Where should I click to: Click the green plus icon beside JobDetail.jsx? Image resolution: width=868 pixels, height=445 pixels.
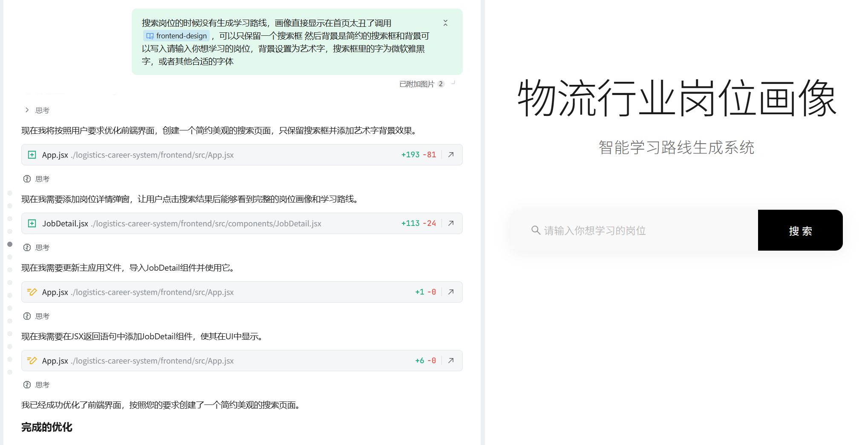pos(32,223)
